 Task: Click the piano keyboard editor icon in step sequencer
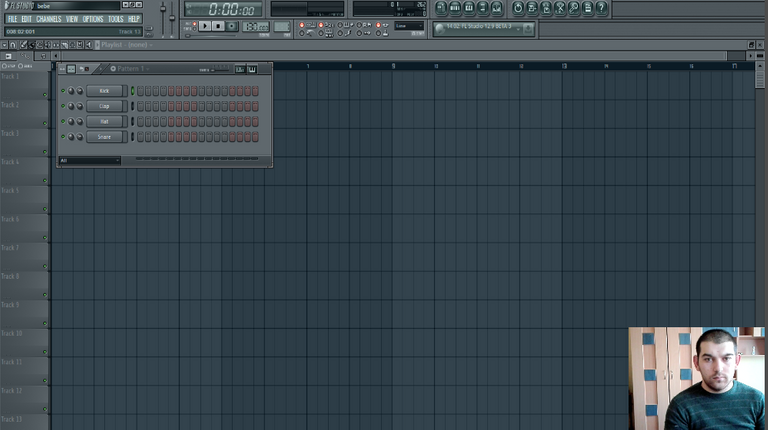[252, 69]
